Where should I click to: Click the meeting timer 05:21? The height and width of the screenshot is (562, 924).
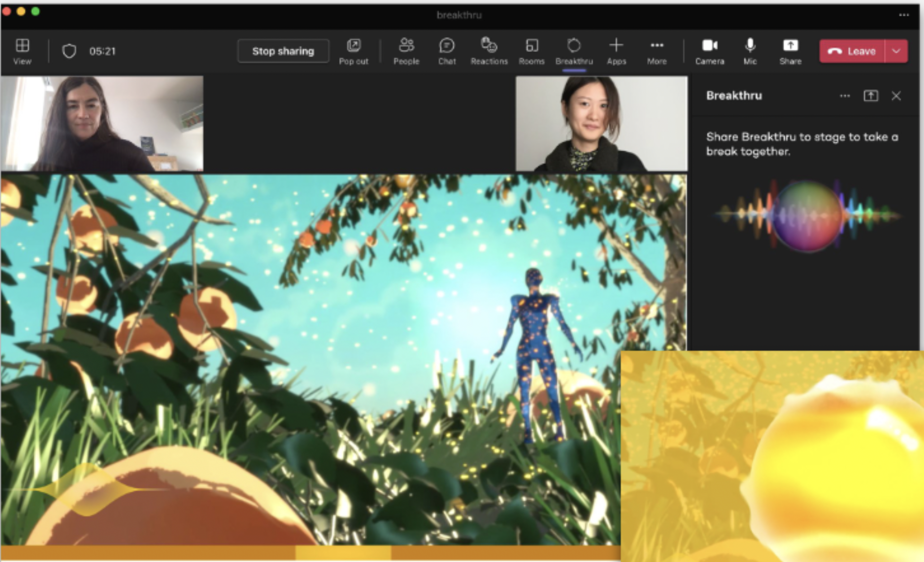tap(103, 51)
